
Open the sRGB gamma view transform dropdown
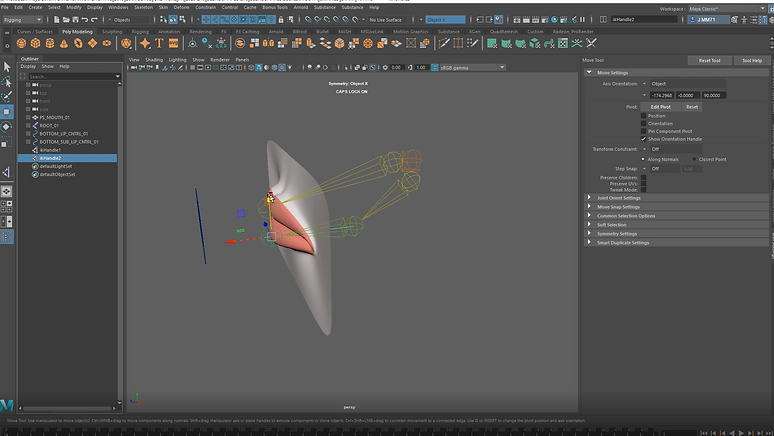tap(472, 68)
